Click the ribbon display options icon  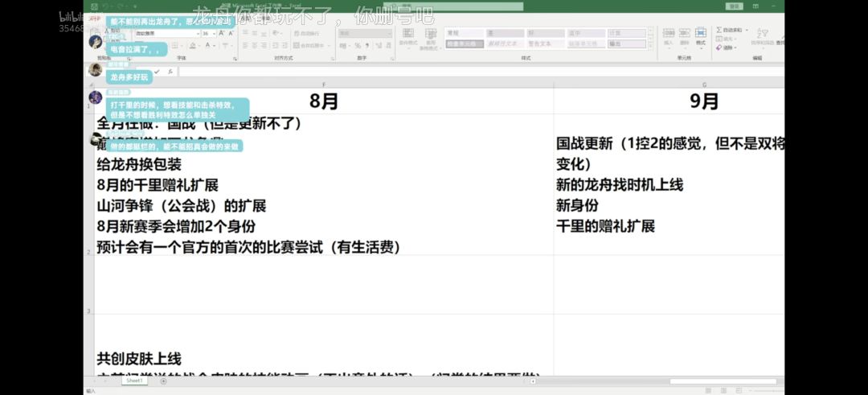click(x=755, y=6)
